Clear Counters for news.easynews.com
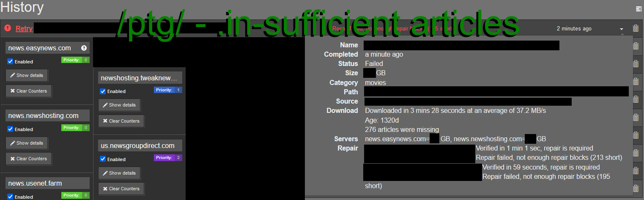The image size is (644, 200). coord(29,91)
